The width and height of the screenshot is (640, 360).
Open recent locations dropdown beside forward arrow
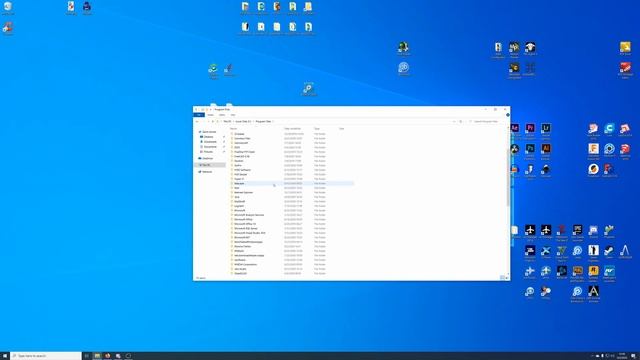pos(208,122)
